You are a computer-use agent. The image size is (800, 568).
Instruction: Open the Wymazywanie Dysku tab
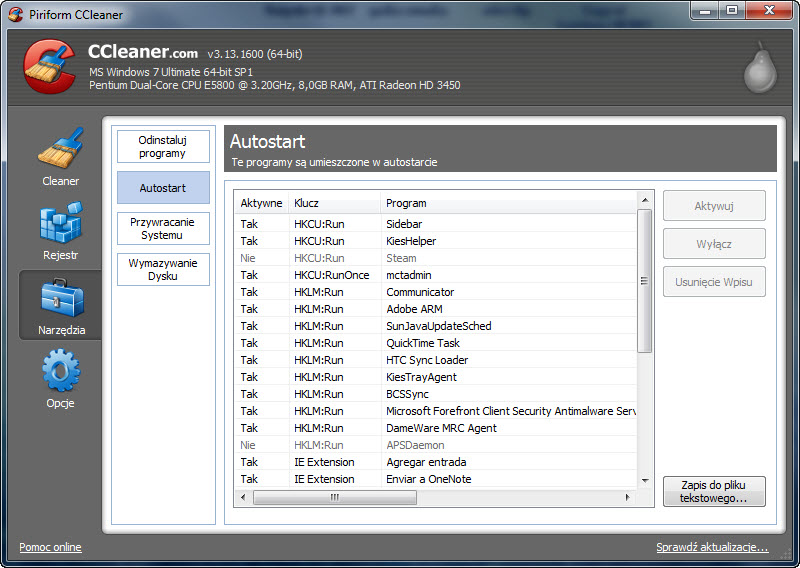click(x=163, y=270)
